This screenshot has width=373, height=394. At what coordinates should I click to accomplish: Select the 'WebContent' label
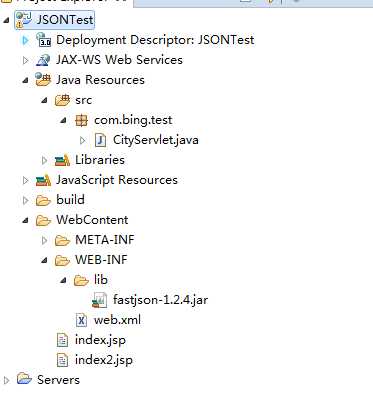pyautogui.click(x=92, y=220)
